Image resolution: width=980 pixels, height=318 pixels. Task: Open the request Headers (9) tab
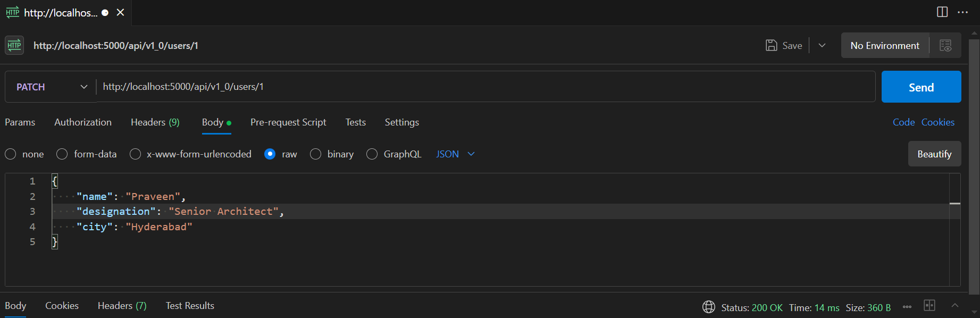click(x=155, y=122)
